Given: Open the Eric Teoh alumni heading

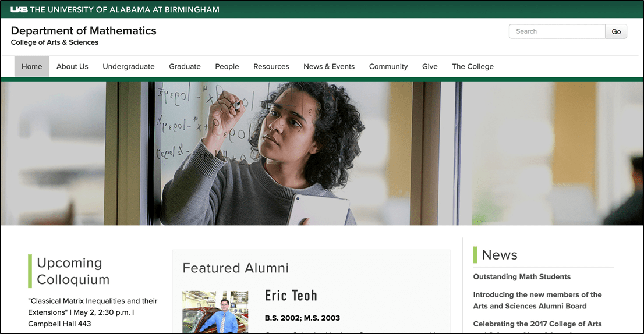Looking at the screenshot, I should [291, 296].
